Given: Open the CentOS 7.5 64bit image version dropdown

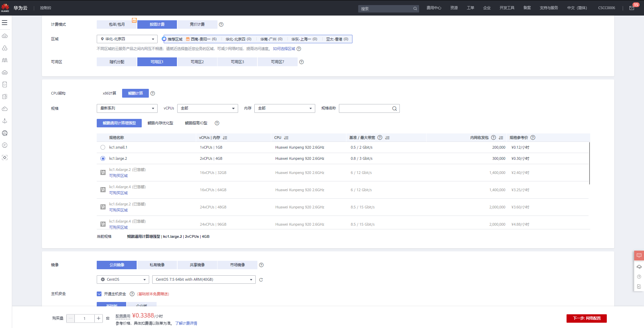Looking at the screenshot, I should pyautogui.click(x=204, y=280).
